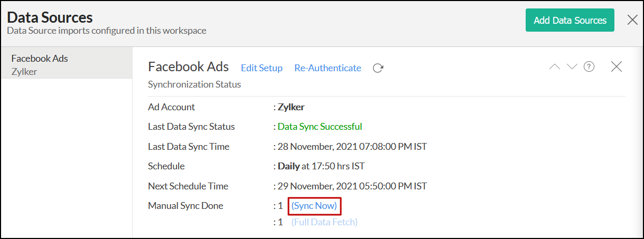Click the Full Data Fetch link
This screenshot has width=644, height=239.
[x=324, y=222]
